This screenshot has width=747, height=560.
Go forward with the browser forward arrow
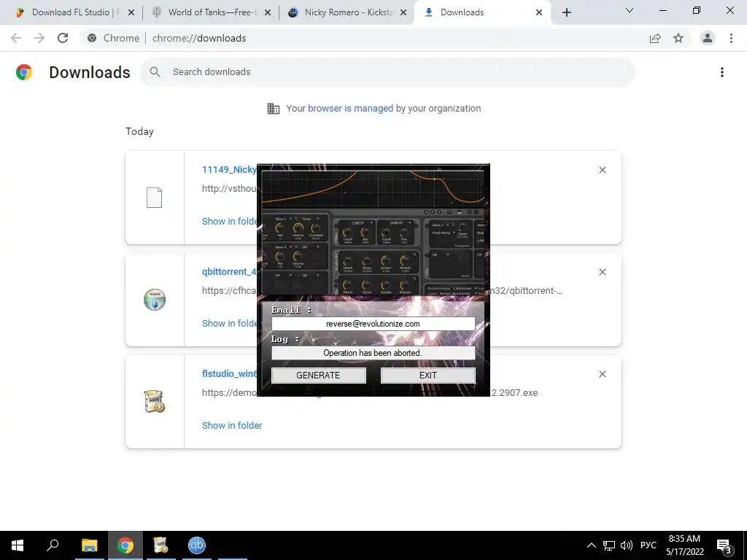(x=39, y=38)
